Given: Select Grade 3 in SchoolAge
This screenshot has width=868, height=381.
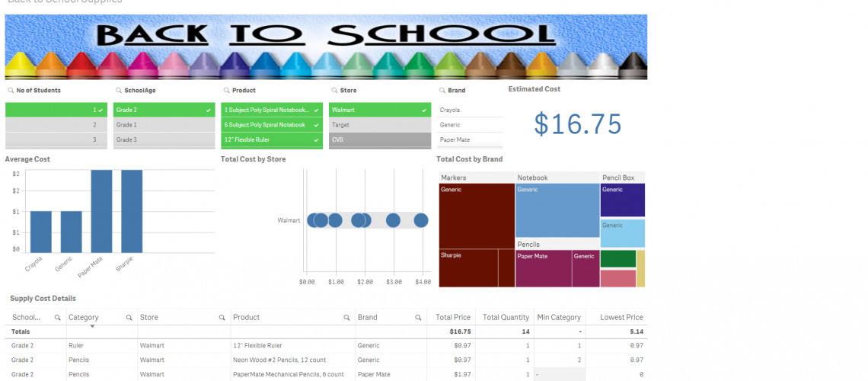Looking at the screenshot, I should (164, 139).
